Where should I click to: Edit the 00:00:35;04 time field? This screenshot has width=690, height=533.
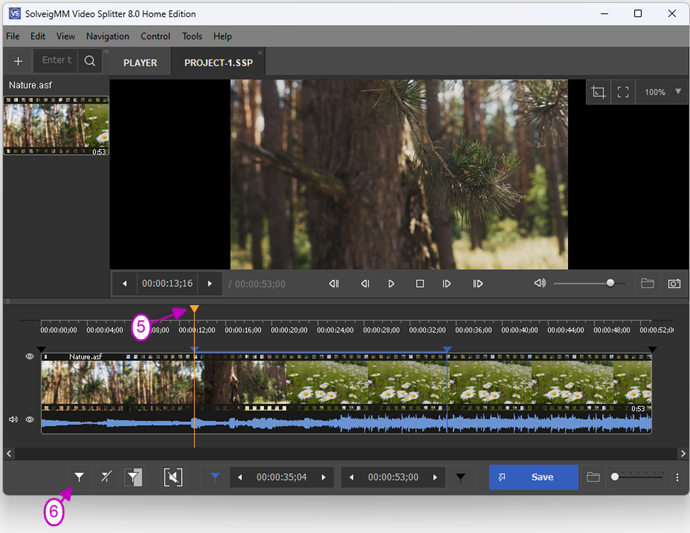(x=282, y=477)
